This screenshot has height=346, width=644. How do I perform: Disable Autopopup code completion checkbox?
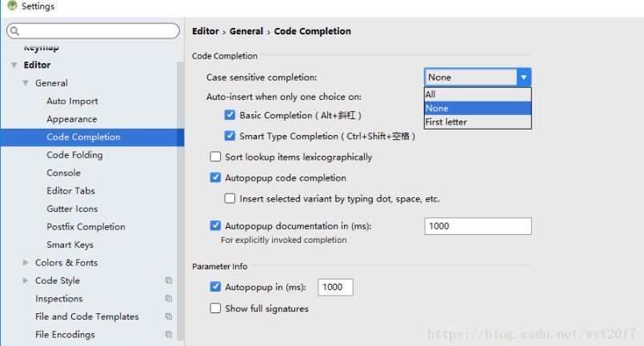point(215,178)
